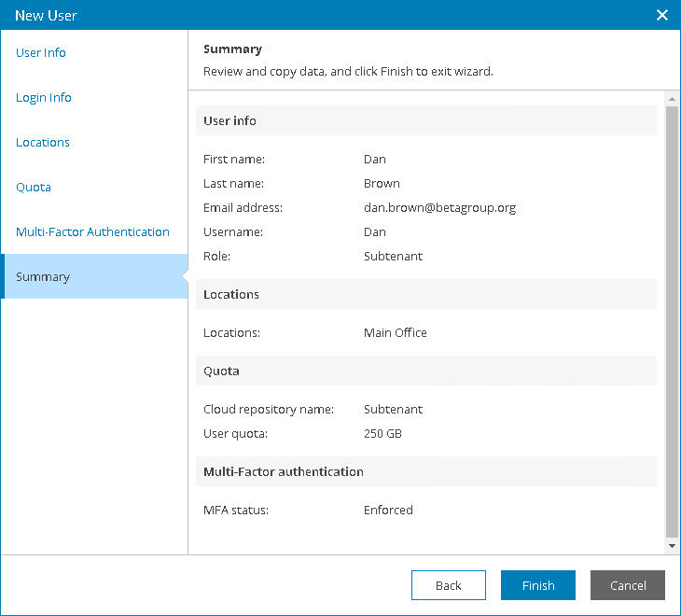681x616 pixels.
Task: Go to Login Info step
Action: pos(44,98)
